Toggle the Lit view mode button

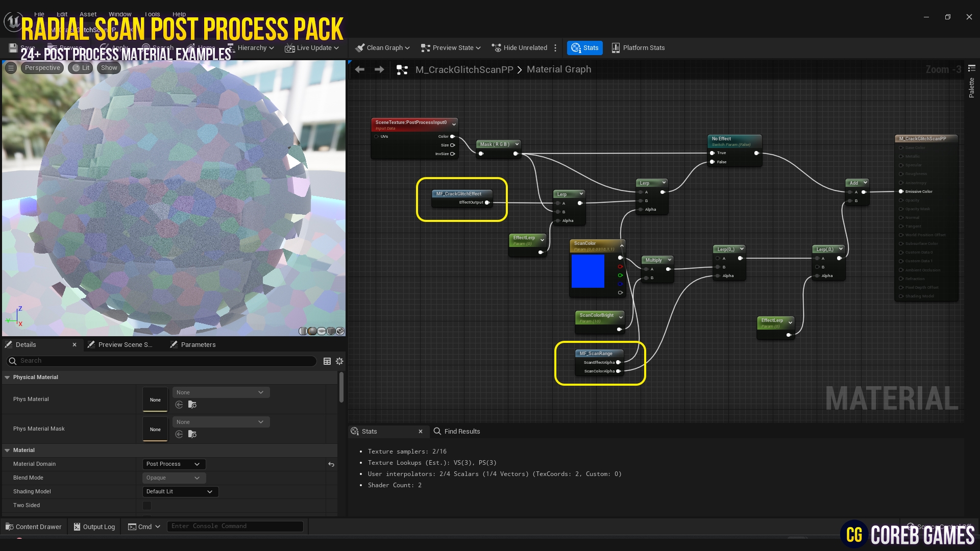pos(81,68)
